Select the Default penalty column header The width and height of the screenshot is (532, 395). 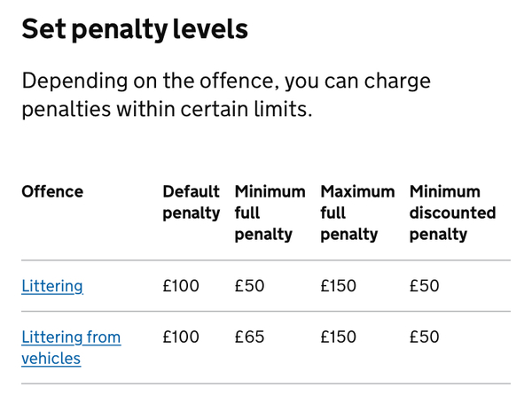click(191, 202)
